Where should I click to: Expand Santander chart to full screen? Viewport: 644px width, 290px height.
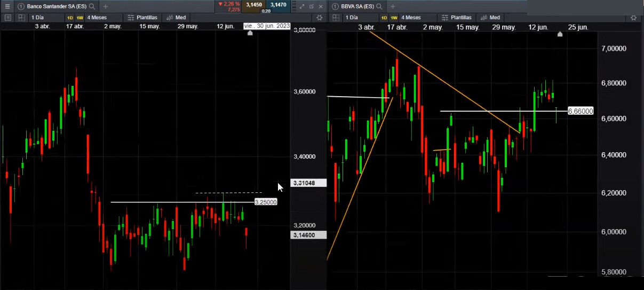(302, 6)
